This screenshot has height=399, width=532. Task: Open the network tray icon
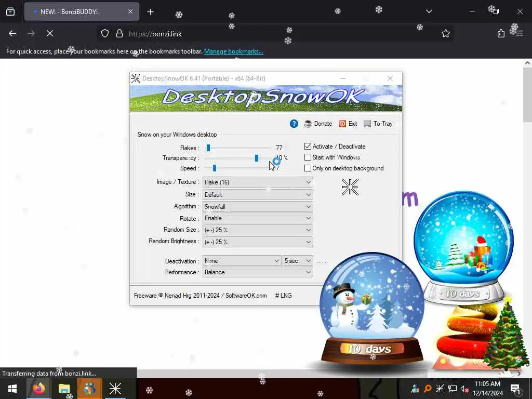(453, 389)
